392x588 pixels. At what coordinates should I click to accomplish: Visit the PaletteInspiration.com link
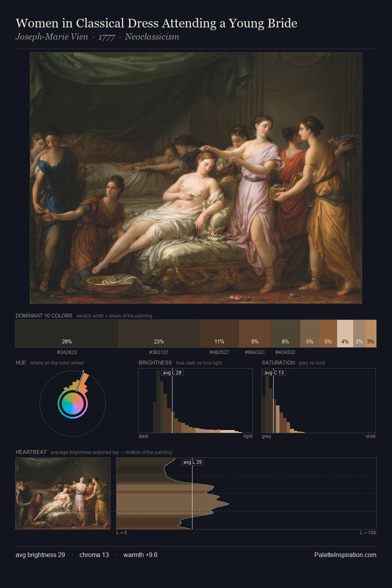[x=345, y=555]
